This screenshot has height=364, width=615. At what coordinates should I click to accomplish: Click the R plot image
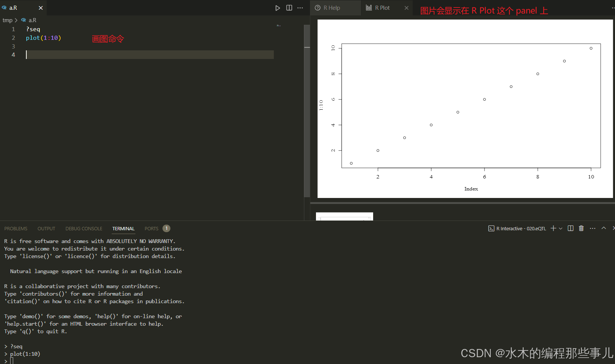(465, 109)
